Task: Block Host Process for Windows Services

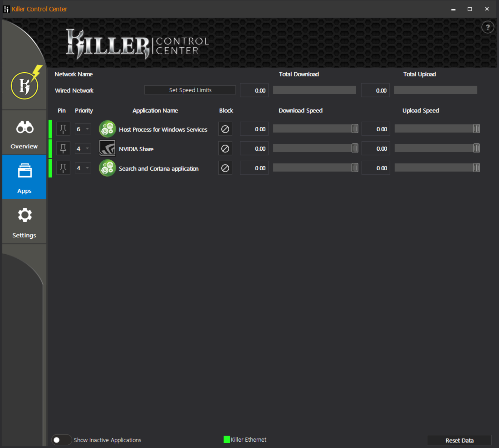Action: tap(225, 129)
